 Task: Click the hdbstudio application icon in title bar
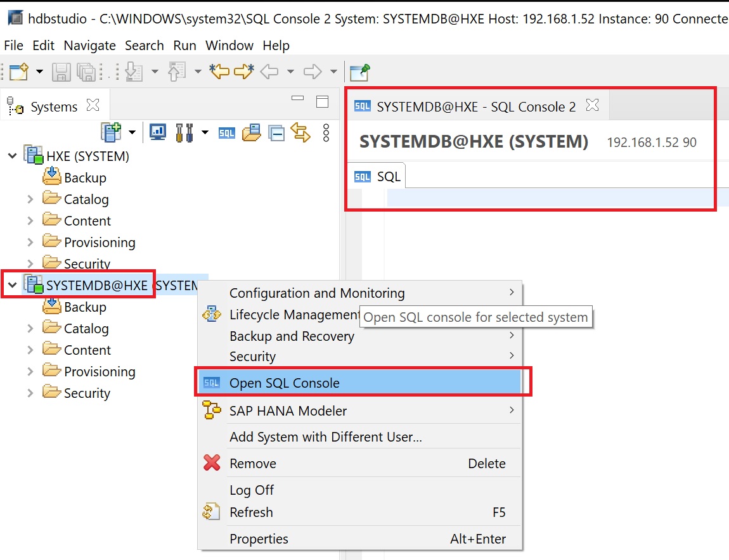[x=15, y=18]
